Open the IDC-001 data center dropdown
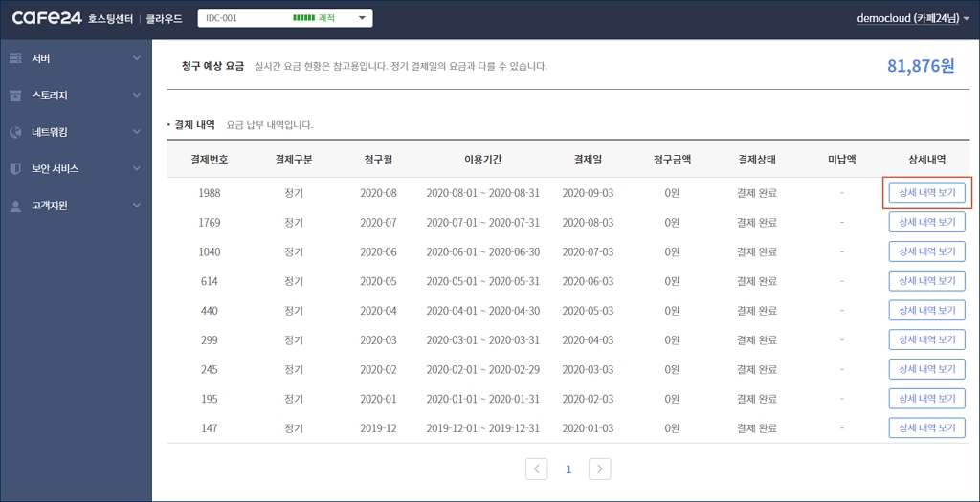The image size is (980, 502). pos(284,18)
